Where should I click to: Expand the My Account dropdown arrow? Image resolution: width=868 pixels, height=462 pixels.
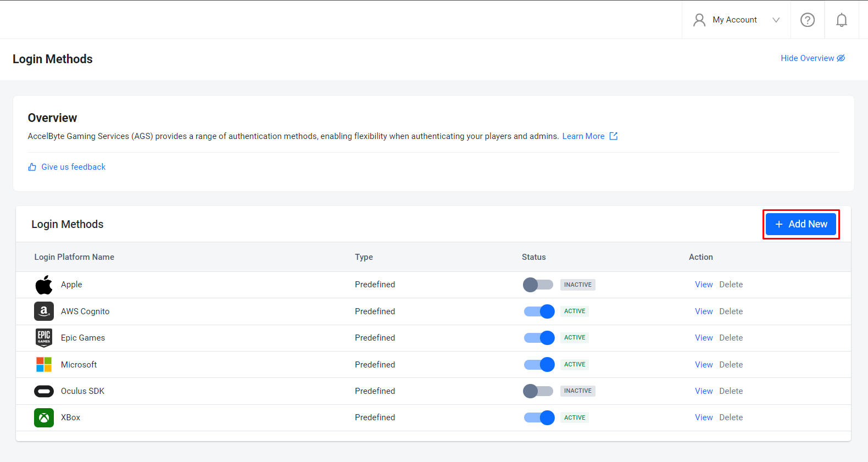tap(776, 20)
